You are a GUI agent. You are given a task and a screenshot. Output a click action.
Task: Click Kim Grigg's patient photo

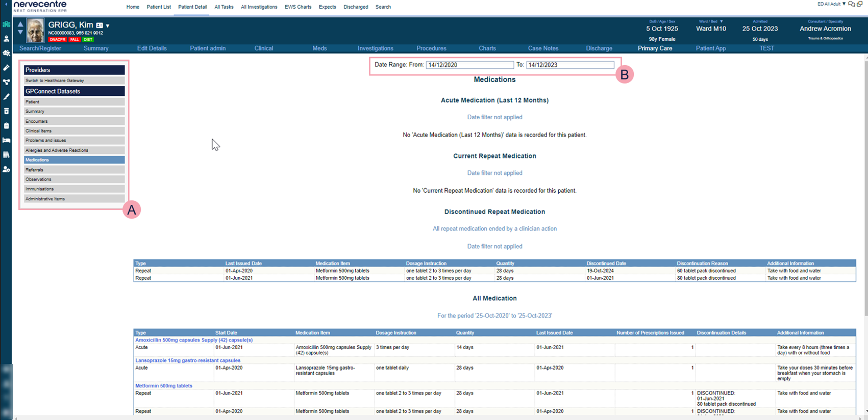35,31
